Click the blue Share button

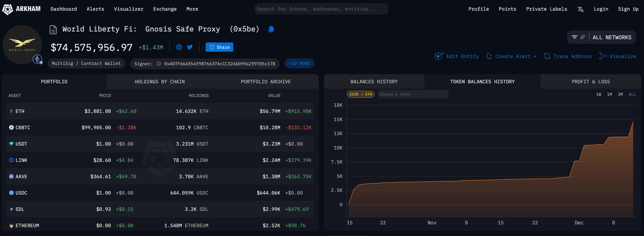[219, 47]
